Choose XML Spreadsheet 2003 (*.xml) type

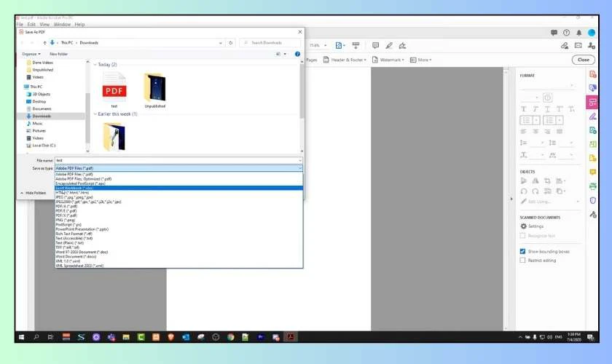178,266
